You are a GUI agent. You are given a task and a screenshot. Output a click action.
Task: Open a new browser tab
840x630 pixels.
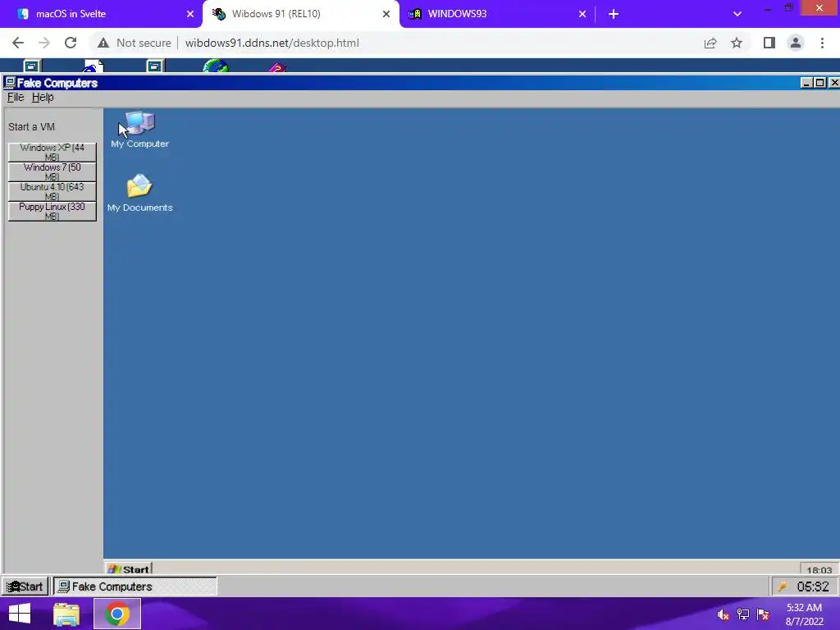(614, 14)
